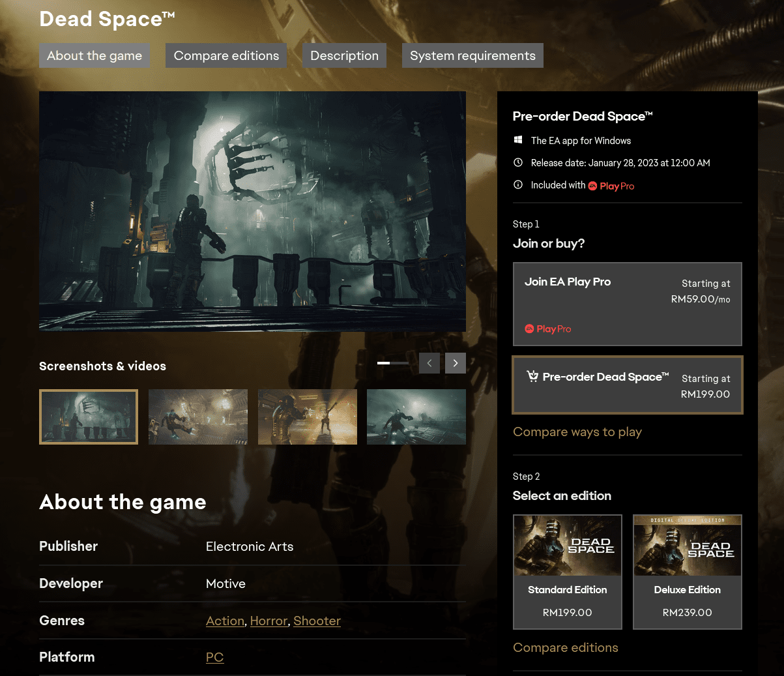
Task: Select the fourth thumbnail with bluish corridor
Action: click(416, 417)
